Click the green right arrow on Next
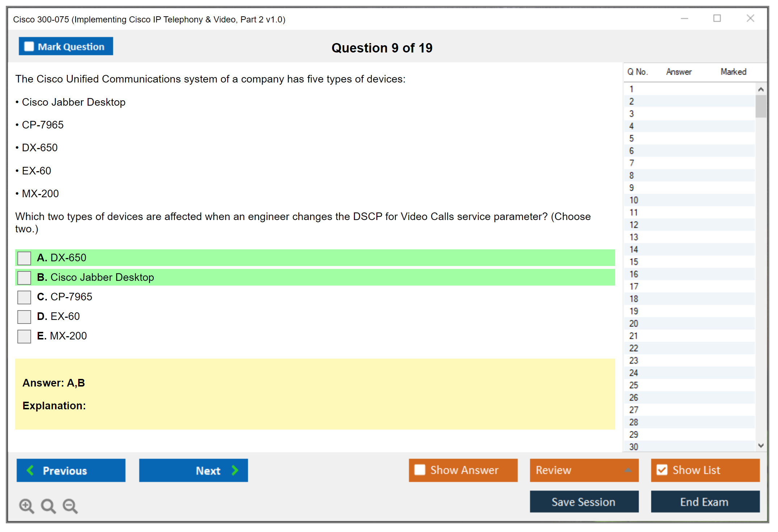This screenshot has width=778, height=532. click(235, 470)
